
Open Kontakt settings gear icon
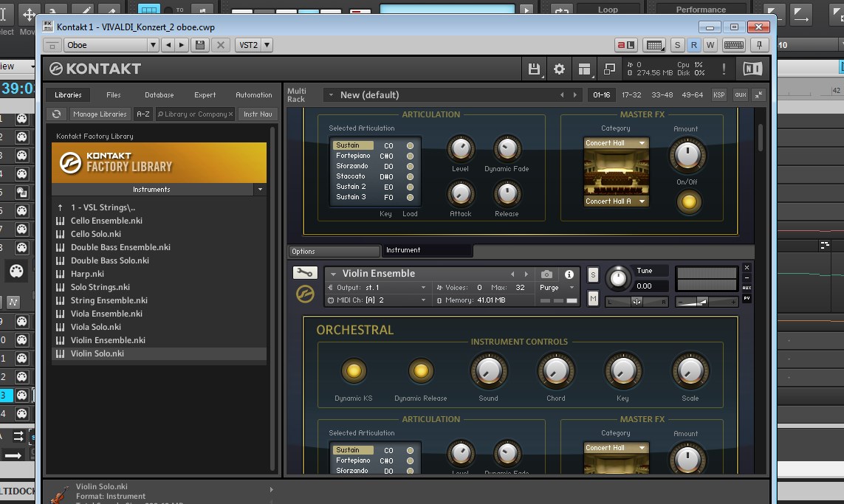tap(559, 69)
